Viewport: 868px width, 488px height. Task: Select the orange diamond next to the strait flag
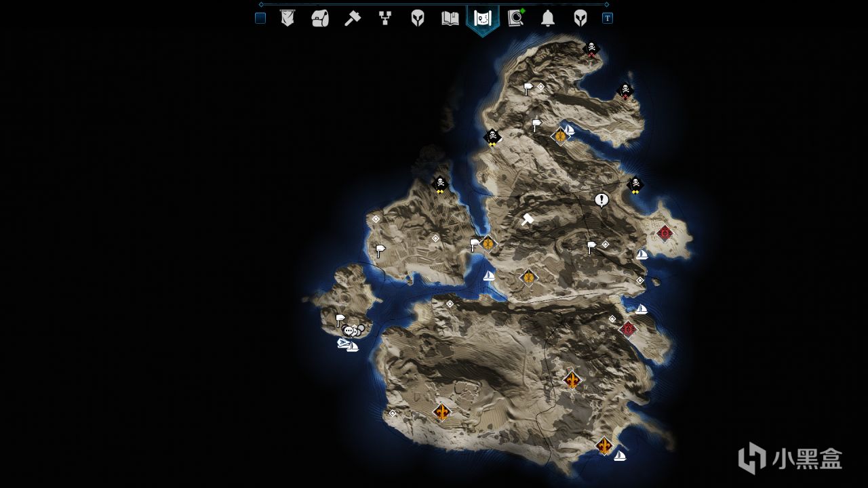pos(488,243)
